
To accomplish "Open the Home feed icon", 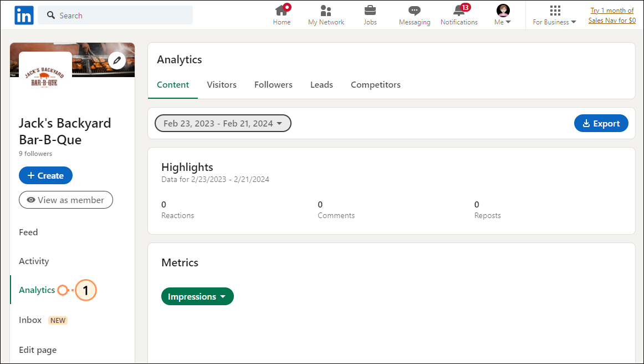I will [x=282, y=10].
